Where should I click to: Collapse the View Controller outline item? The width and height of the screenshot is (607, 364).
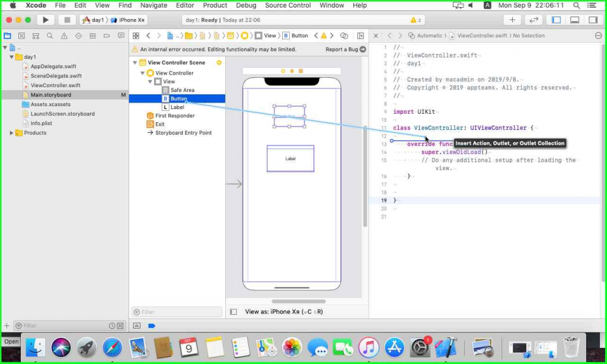click(142, 73)
